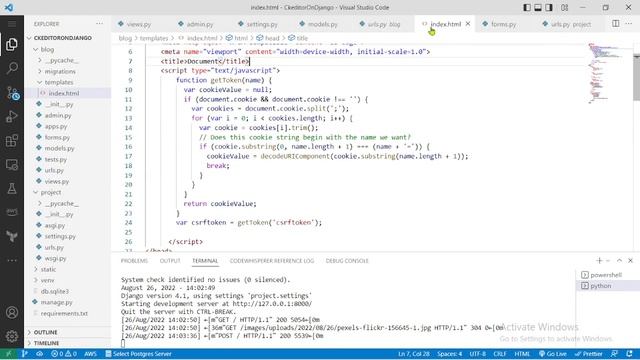Open the OUTPUT panel tab
Image resolution: width=640 pixels, height=360 pixels.
pos(170,261)
